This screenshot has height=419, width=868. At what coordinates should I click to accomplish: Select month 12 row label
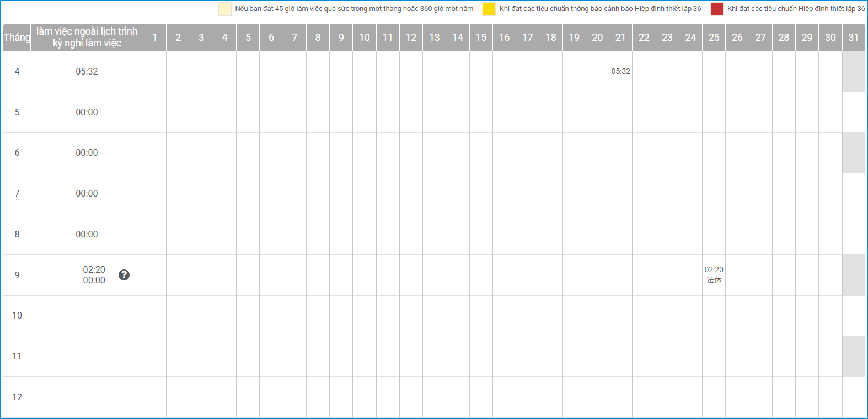17,397
